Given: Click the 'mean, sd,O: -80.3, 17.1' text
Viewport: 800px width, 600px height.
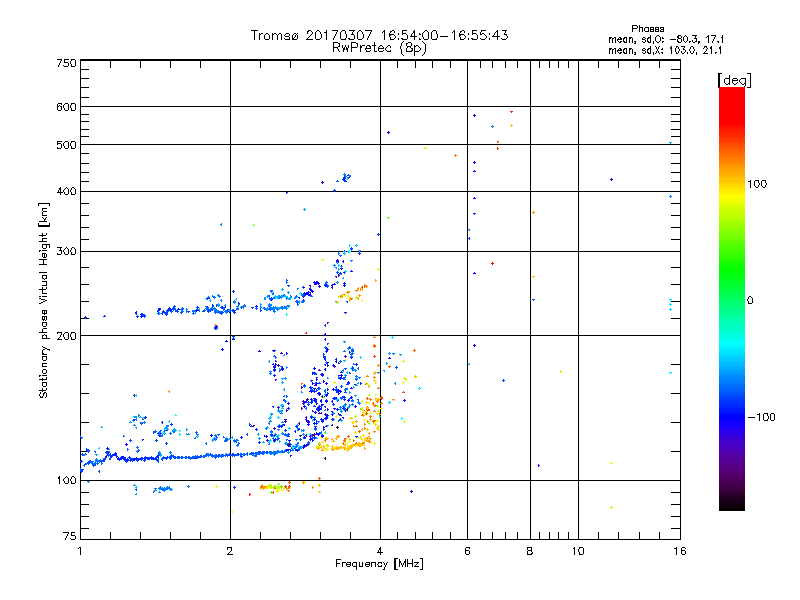Looking at the screenshot, I should [x=666, y=39].
